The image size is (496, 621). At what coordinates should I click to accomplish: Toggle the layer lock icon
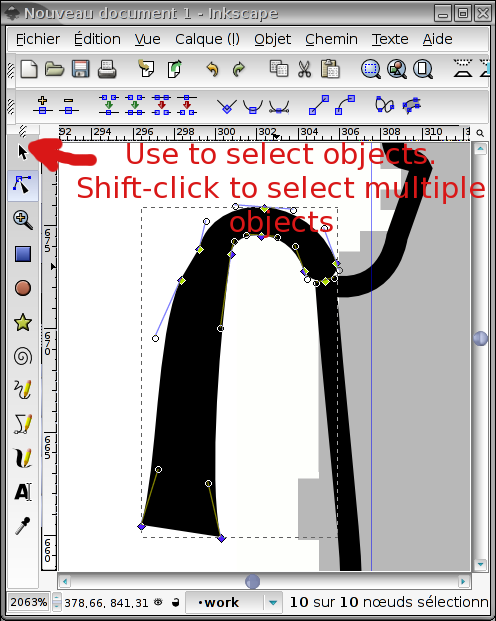coord(176,602)
